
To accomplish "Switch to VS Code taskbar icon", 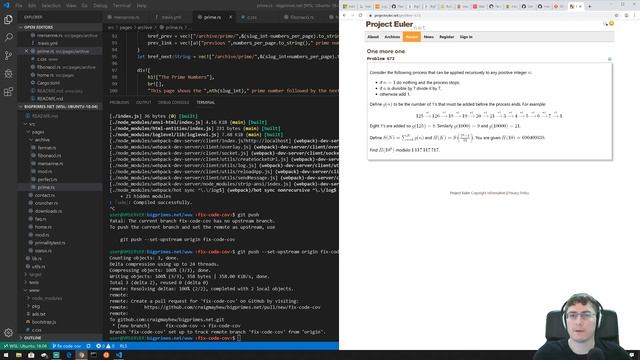I will tap(119, 355).
